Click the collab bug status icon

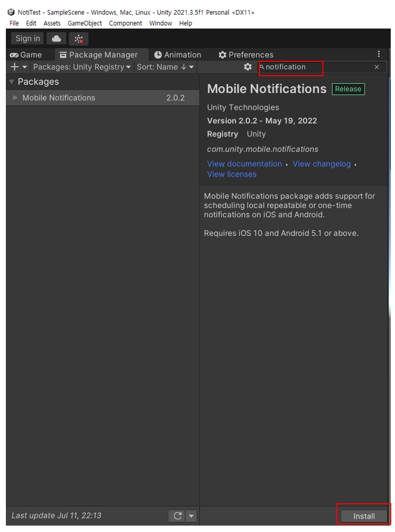78,38
